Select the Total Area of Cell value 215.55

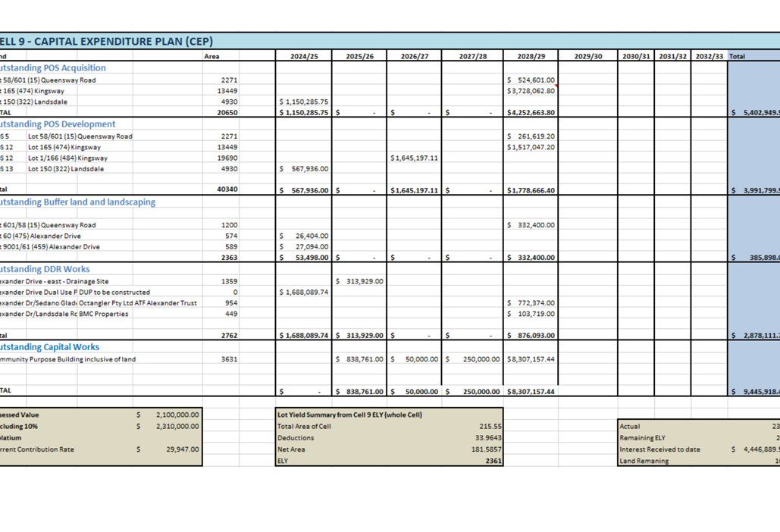coord(490,427)
